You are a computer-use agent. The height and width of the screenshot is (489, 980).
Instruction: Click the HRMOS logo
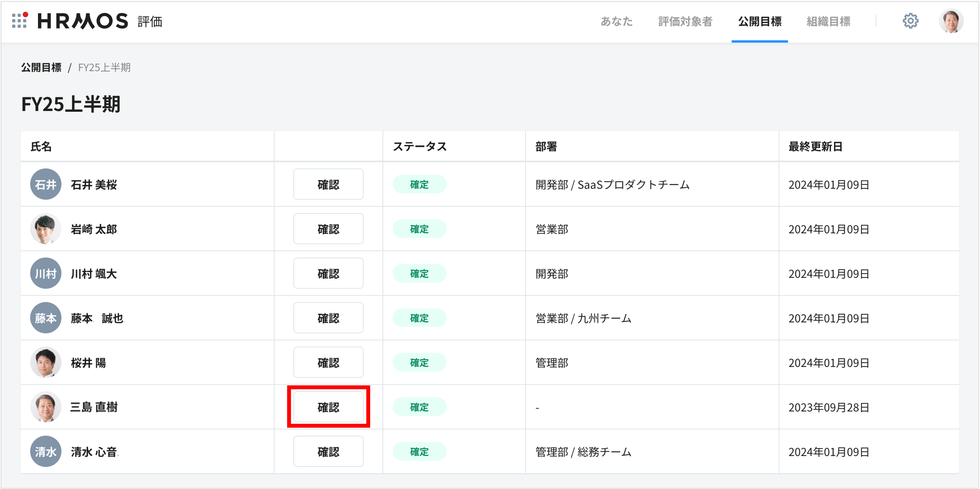83,21
